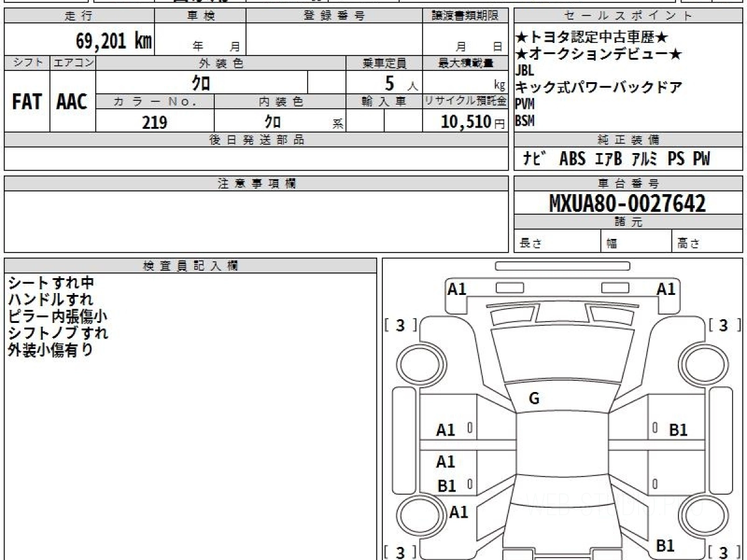Click chassis number MXUA80-0027642
Viewport: 747px width, 560px height.
(627, 203)
